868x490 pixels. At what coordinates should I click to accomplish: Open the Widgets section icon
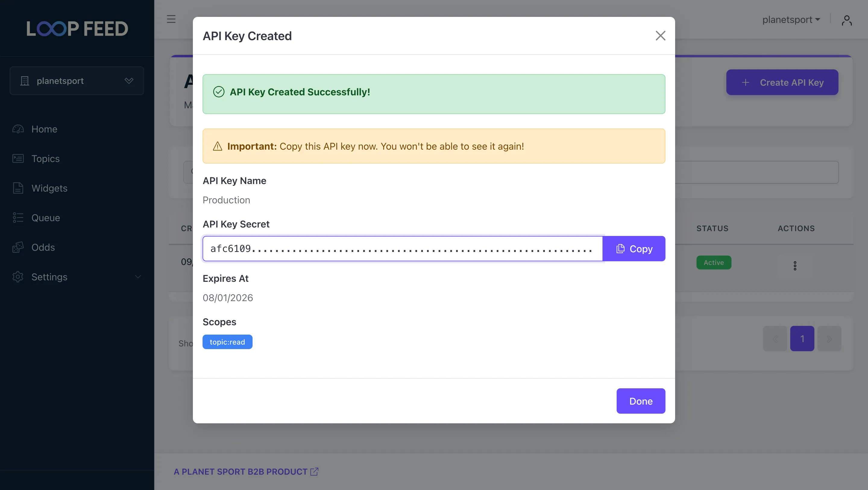(18, 188)
